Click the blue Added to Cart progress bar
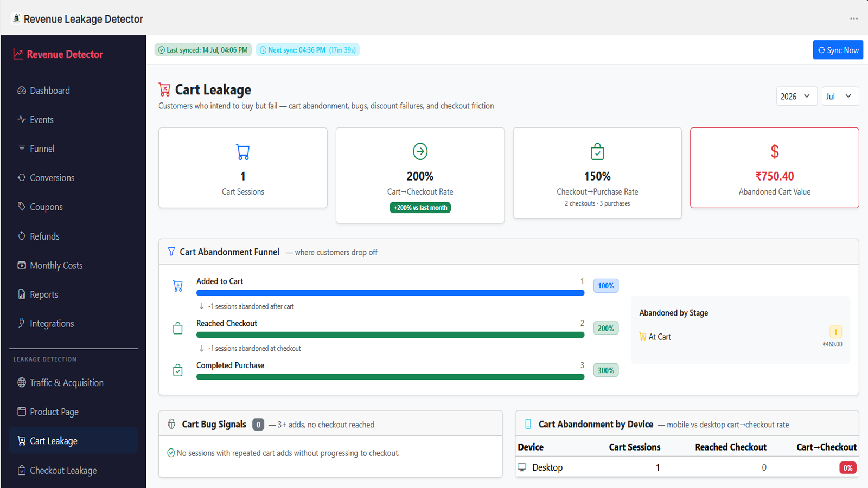 point(390,293)
